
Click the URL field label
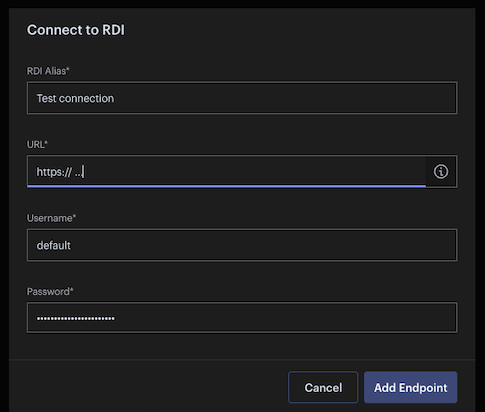(37, 144)
